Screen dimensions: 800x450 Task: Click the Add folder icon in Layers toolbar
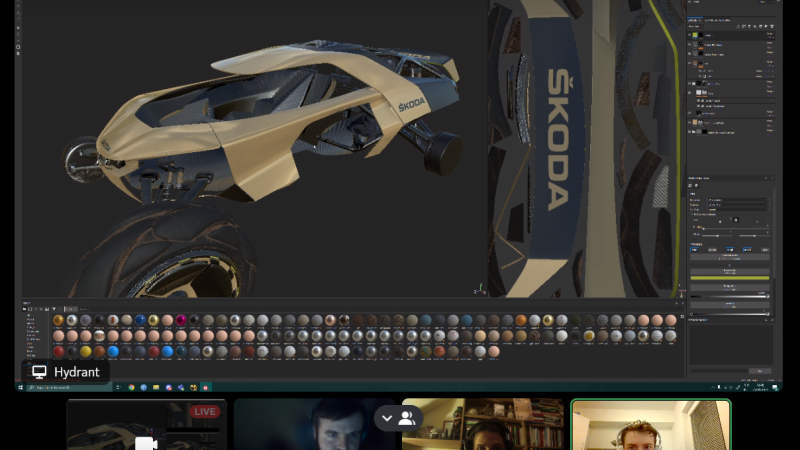(x=766, y=27)
